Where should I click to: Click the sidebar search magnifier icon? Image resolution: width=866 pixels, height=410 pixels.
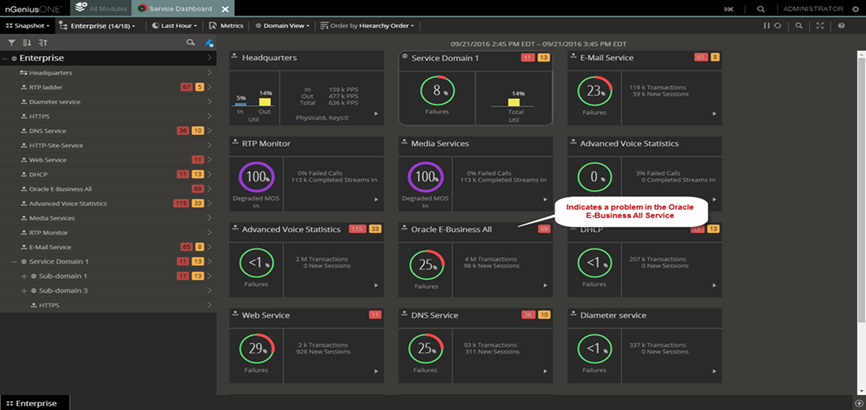(x=191, y=44)
